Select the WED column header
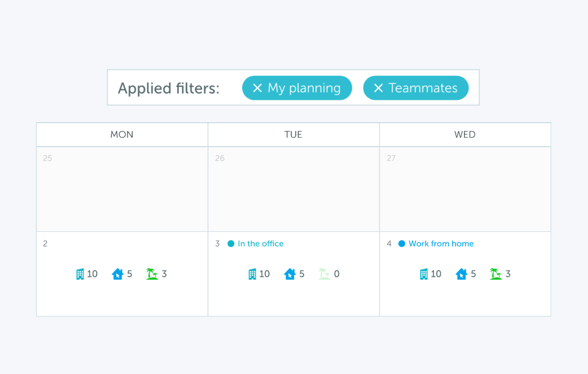 point(465,134)
